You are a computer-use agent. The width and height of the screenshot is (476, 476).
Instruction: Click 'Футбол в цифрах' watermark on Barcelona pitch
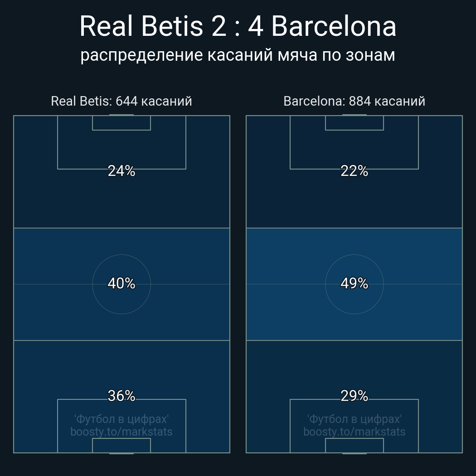pyautogui.click(x=354, y=419)
